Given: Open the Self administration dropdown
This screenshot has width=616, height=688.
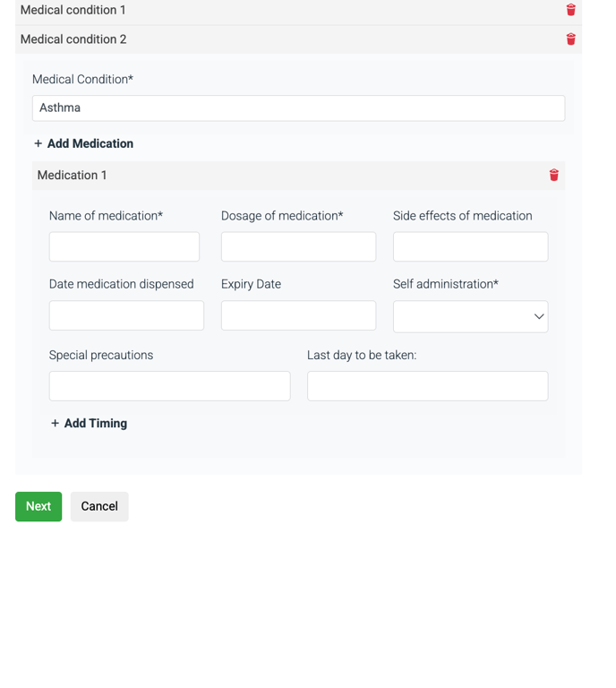Looking at the screenshot, I should 470,316.
